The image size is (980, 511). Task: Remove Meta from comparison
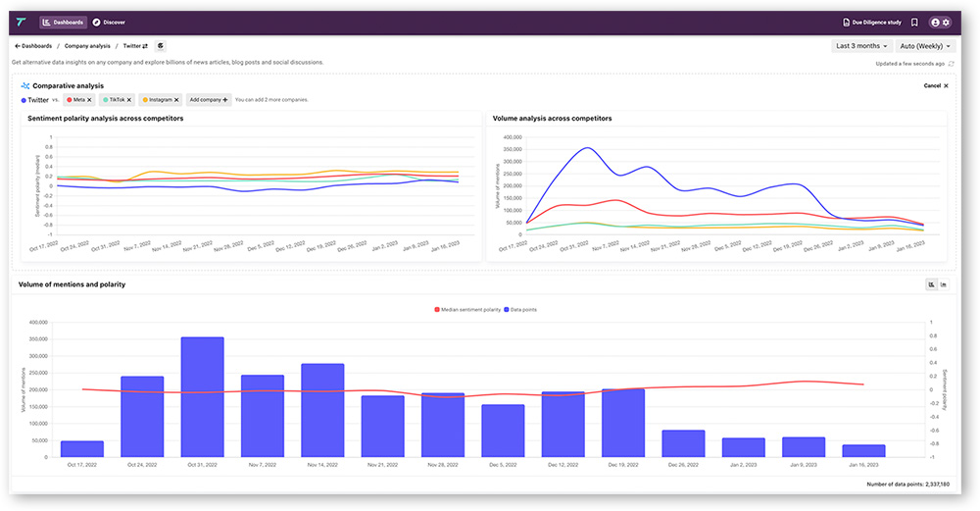(89, 100)
